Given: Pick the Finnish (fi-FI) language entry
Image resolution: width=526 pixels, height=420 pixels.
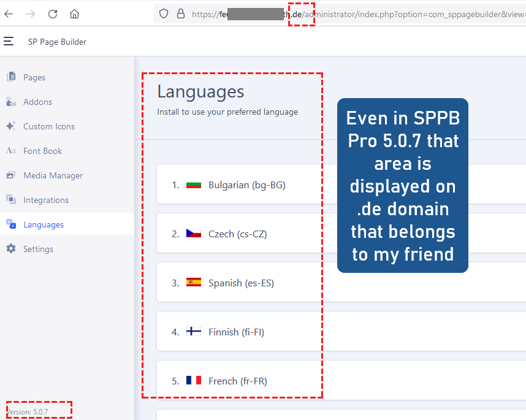Looking at the screenshot, I should (236, 332).
